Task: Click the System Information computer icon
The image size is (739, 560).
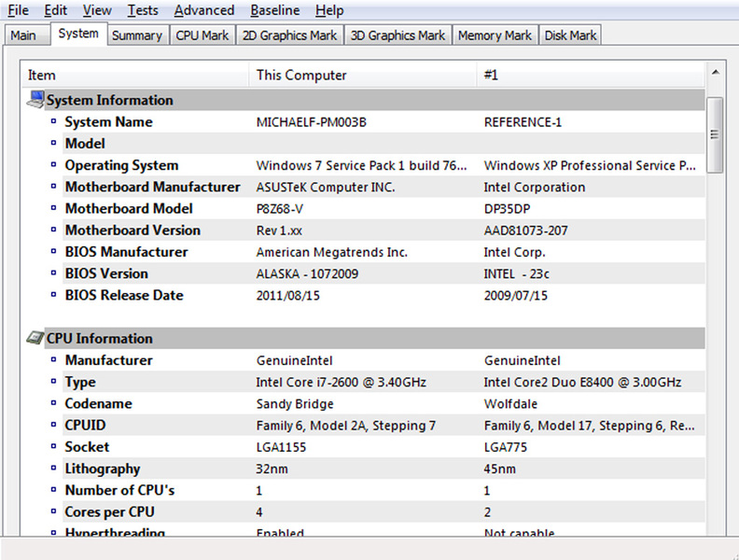Action: tap(35, 100)
